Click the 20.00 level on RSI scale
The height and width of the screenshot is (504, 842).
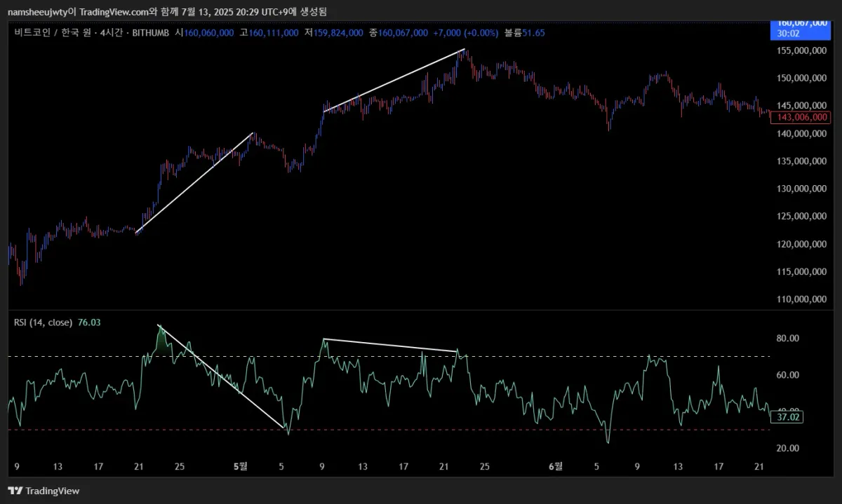(x=787, y=448)
